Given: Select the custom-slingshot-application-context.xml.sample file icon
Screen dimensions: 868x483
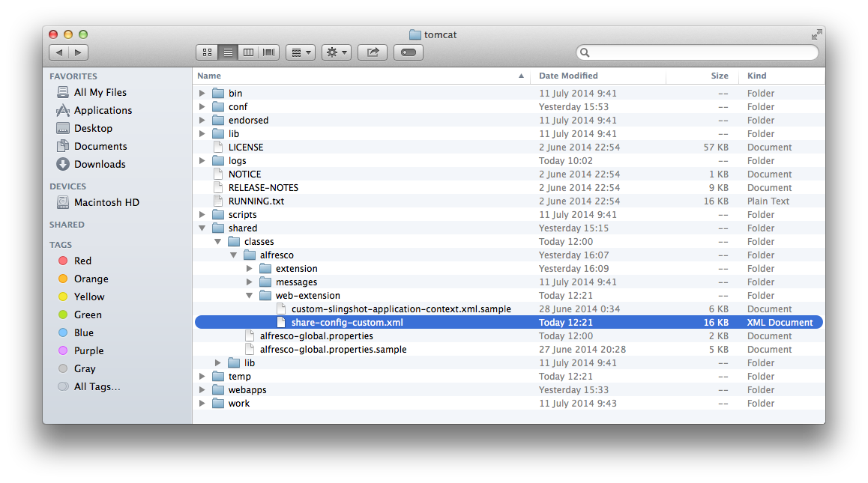Looking at the screenshot, I should point(281,309).
